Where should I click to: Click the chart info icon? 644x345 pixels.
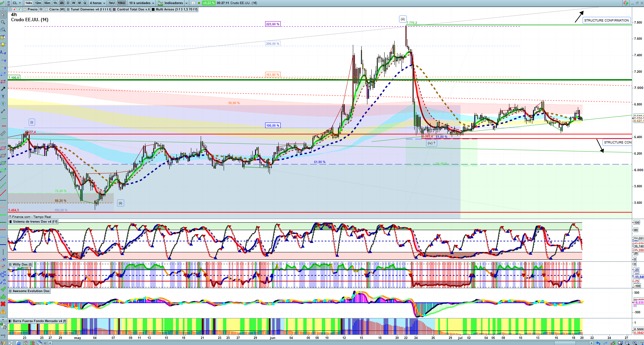pyautogui.click(x=193, y=3)
